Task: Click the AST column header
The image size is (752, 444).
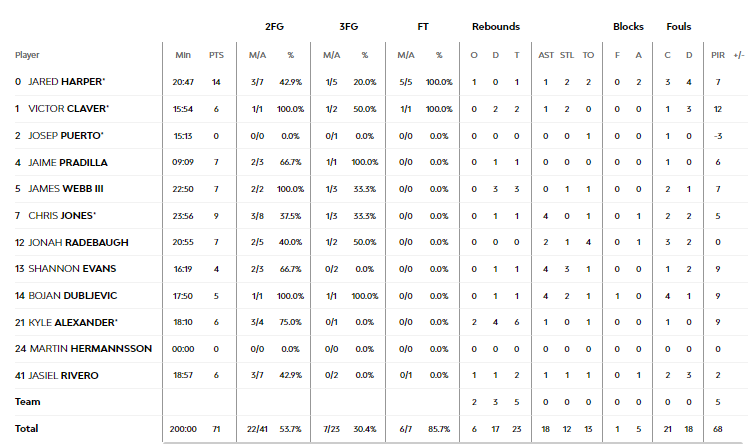Action: pos(546,55)
